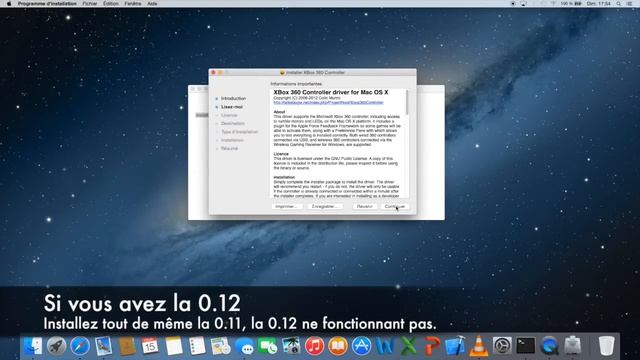Viewport: 640px width, 360px height.
Task: Click the Installation step in sidebar
Action: [x=232, y=140]
